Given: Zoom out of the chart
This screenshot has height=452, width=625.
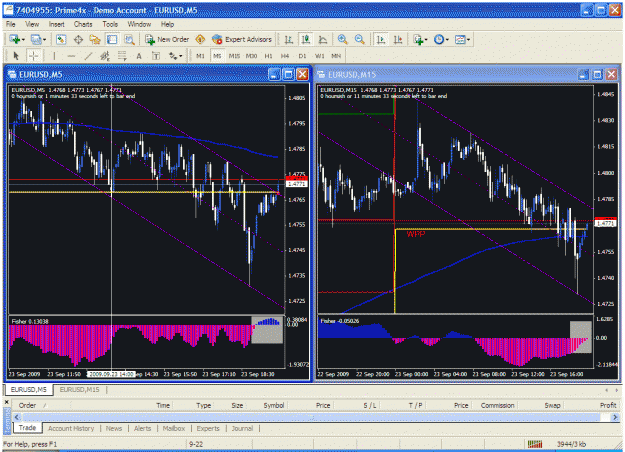Looking at the screenshot, I should click(360, 39).
